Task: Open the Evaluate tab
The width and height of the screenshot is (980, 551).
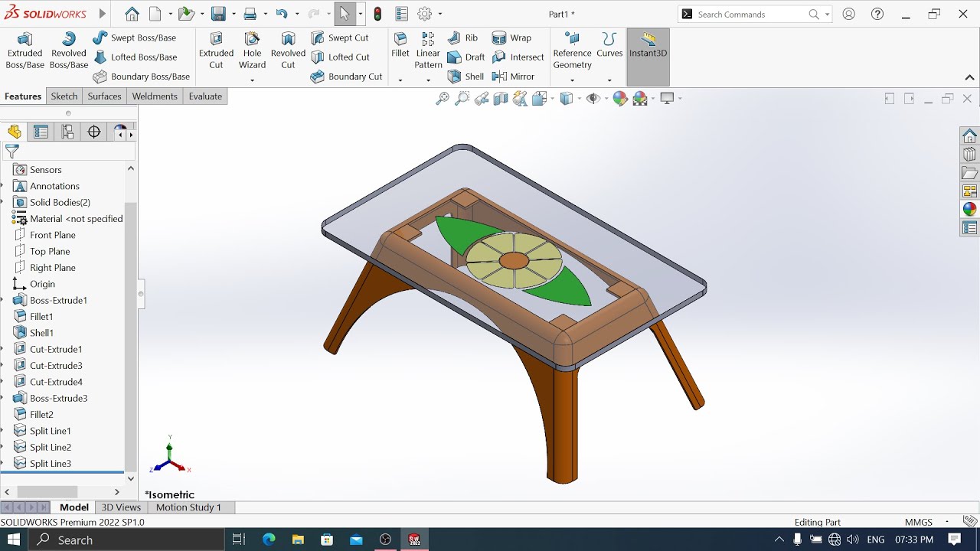Action: (205, 96)
